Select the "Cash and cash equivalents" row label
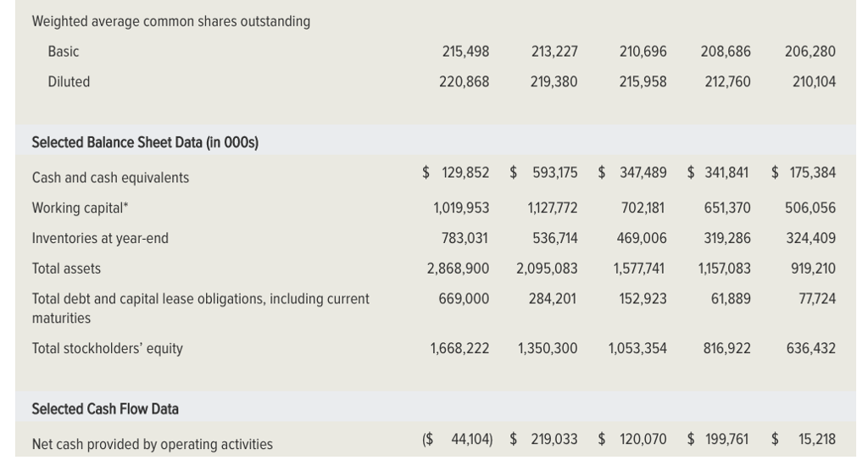Screen dimensions: 868x471 click(110, 178)
